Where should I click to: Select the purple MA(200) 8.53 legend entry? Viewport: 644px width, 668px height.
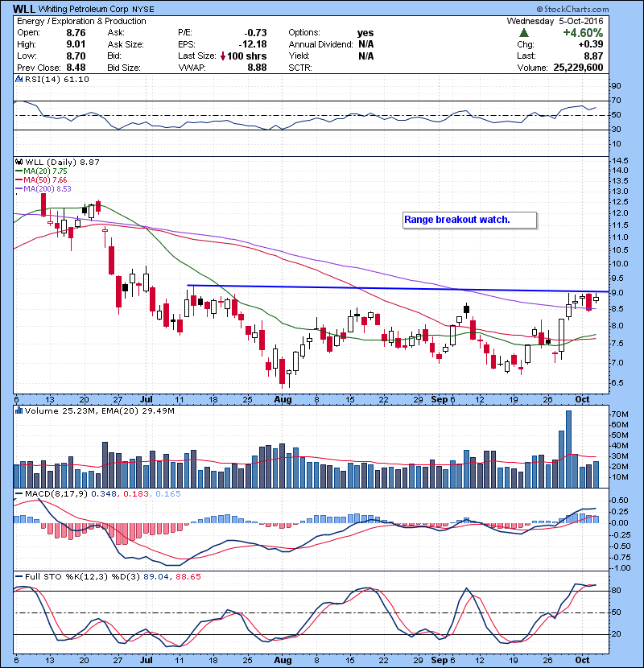pos(43,188)
